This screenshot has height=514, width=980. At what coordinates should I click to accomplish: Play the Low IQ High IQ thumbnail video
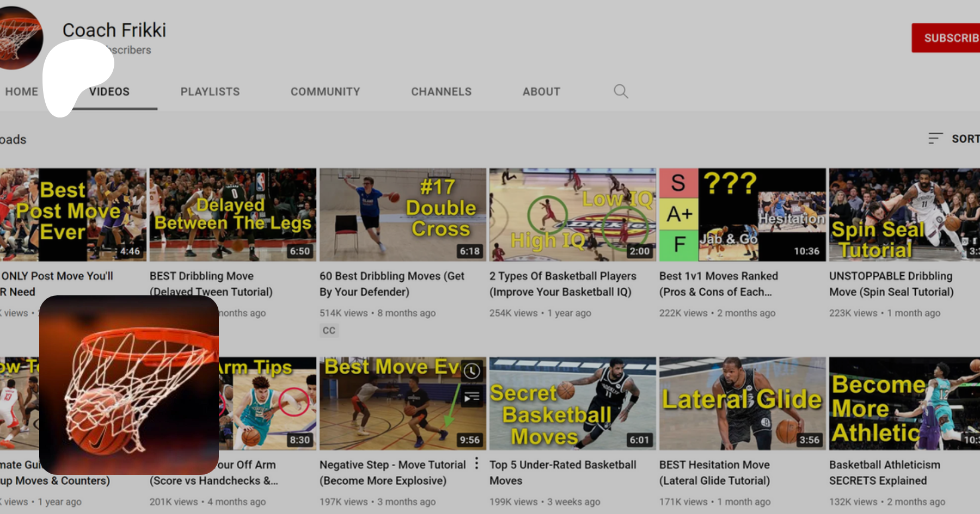[572, 214]
